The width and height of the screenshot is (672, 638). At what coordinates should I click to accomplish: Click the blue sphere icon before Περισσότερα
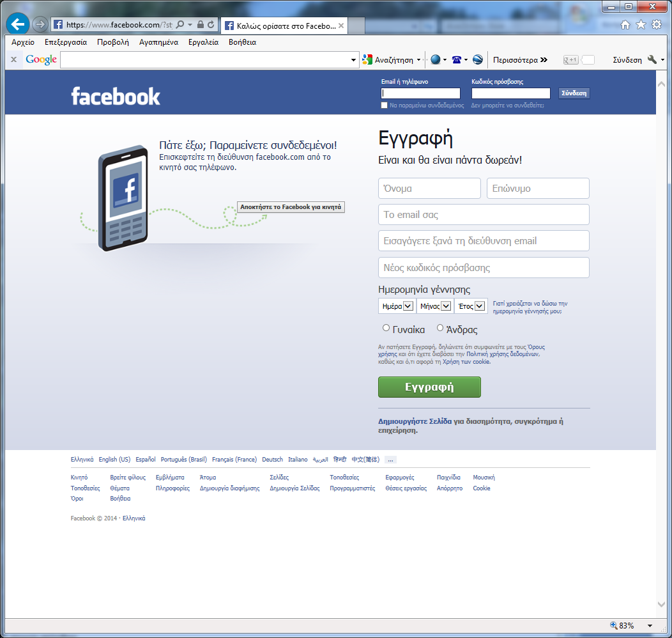pyautogui.click(x=478, y=59)
